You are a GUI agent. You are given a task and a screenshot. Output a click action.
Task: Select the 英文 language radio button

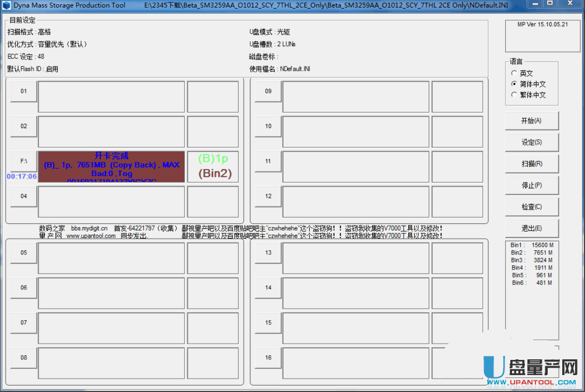pyautogui.click(x=514, y=73)
